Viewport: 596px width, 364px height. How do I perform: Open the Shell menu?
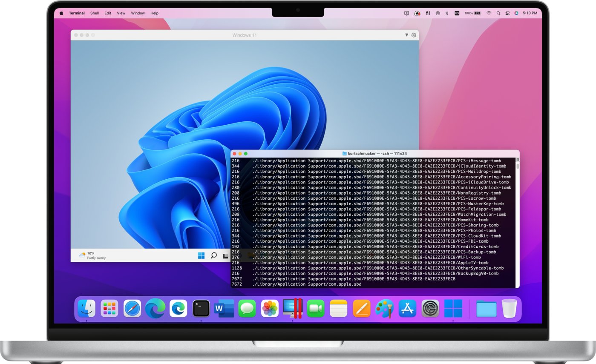point(95,13)
